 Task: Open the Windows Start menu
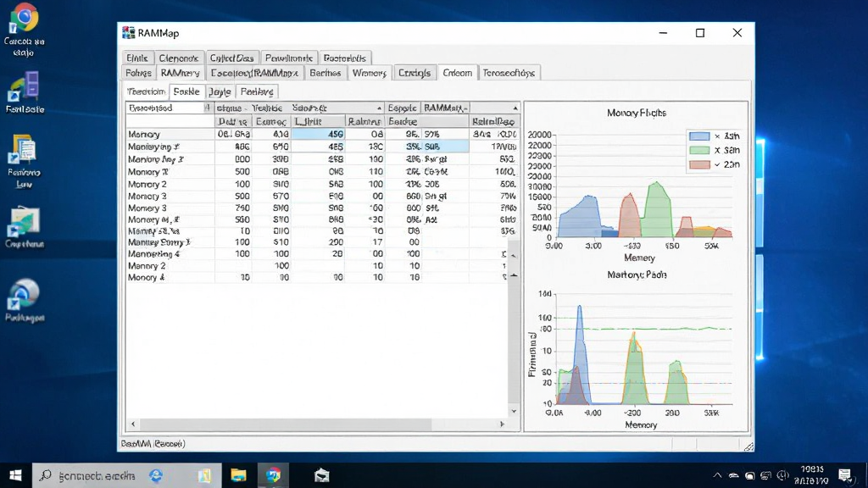(15, 475)
